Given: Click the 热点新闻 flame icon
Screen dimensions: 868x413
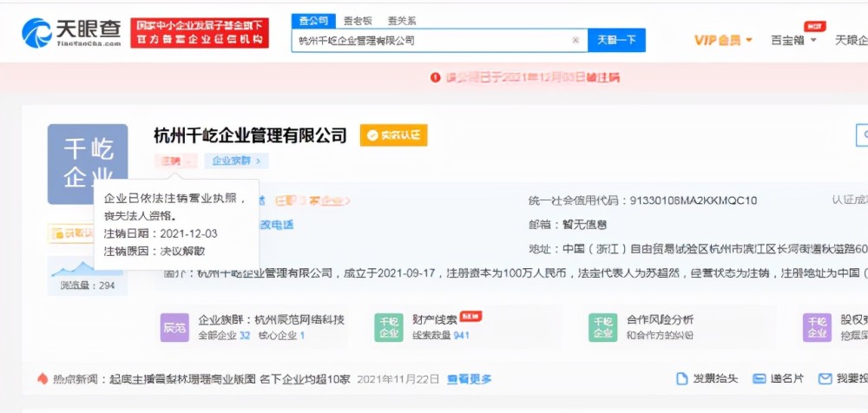Looking at the screenshot, I should [43, 379].
